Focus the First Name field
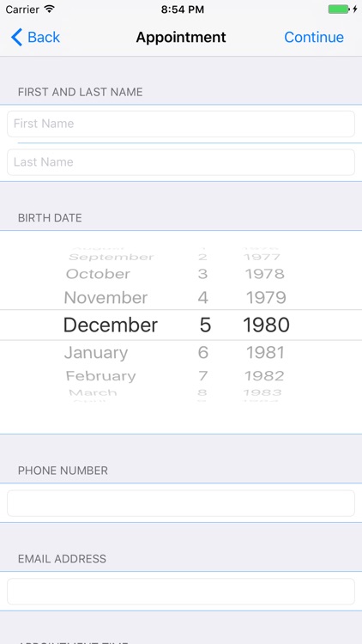Screen dimensions: 362x644 [x=181, y=124]
